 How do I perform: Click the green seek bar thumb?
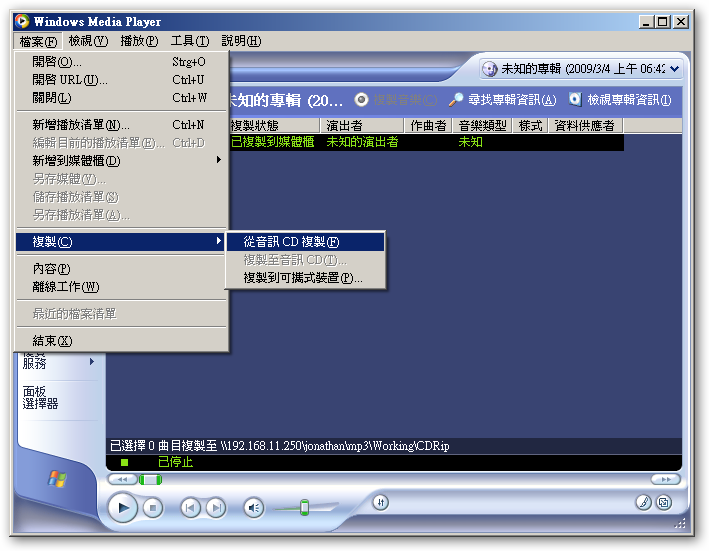[150, 480]
